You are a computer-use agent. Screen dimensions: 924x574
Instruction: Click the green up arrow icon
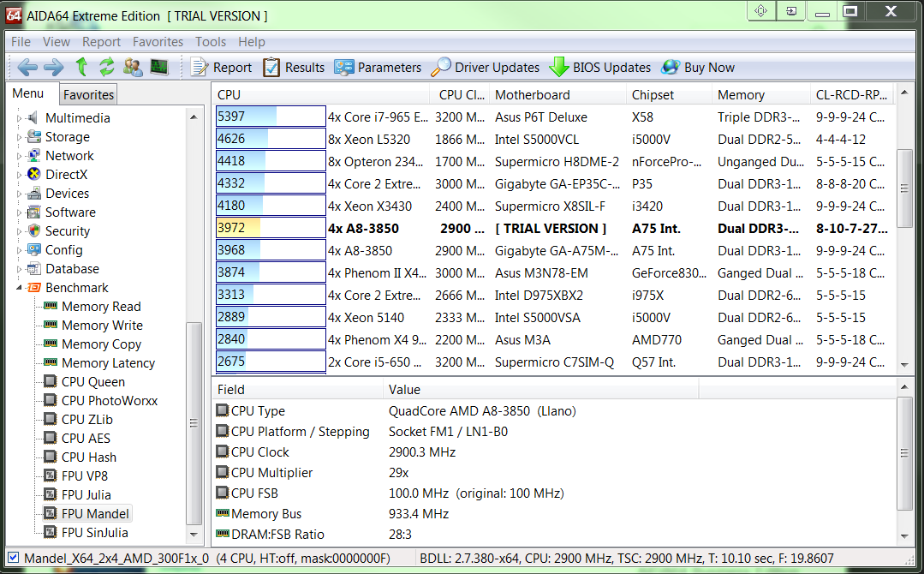pyautogui.click(x=82, y=67)
